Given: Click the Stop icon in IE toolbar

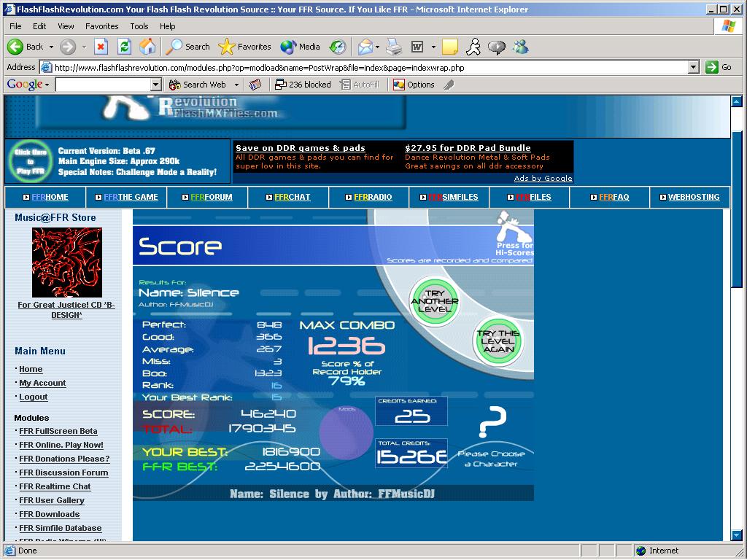Looking at the screenshot, I should pyautogui.click(x=101, y=47).
